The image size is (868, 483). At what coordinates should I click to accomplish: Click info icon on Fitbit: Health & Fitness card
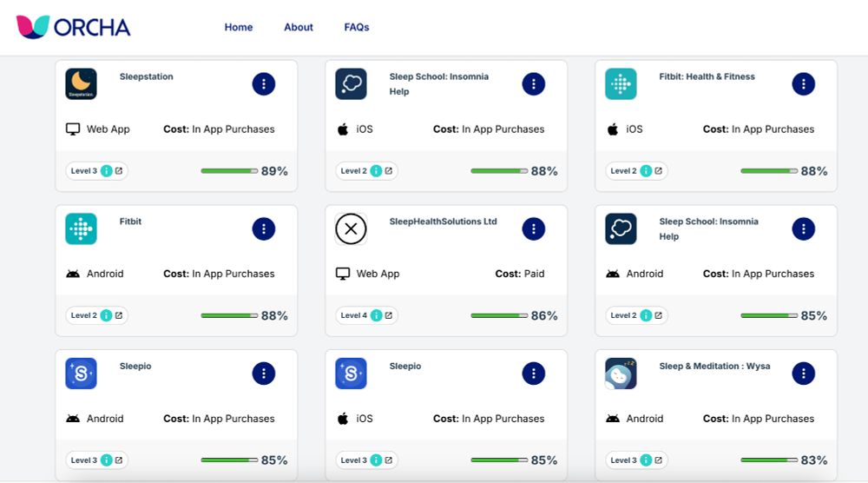coord(646,170)
